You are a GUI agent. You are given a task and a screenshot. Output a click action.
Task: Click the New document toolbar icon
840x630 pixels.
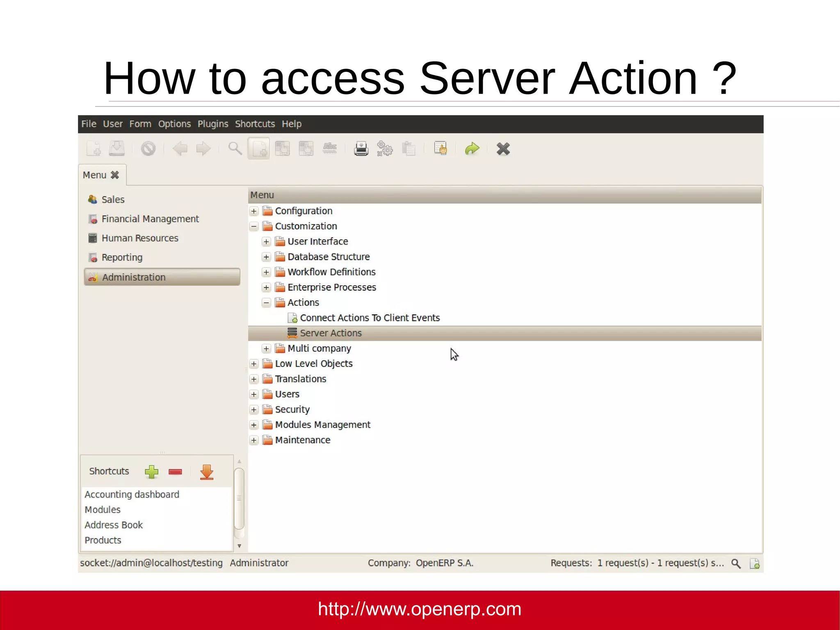coord(94,149)
